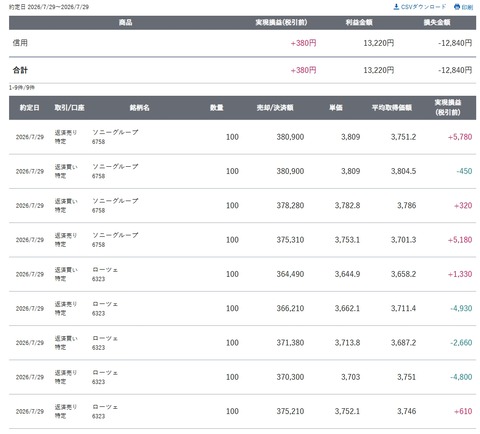Select date 2026/7/29 in the -4,930 row

click(30, 309)
